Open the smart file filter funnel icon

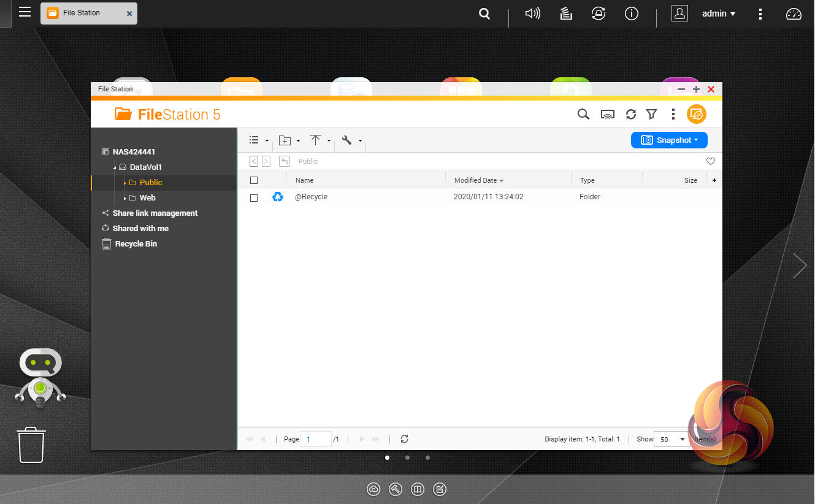coord(652,114)
